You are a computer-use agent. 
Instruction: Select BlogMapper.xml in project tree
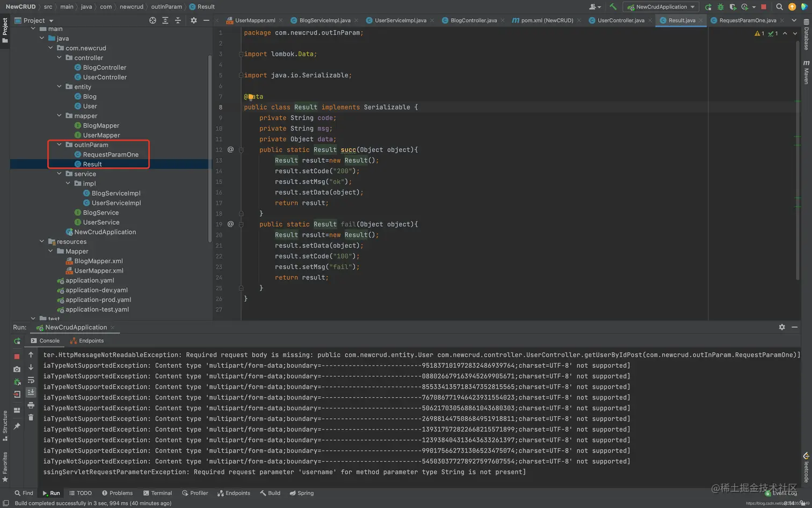point(98,261)
